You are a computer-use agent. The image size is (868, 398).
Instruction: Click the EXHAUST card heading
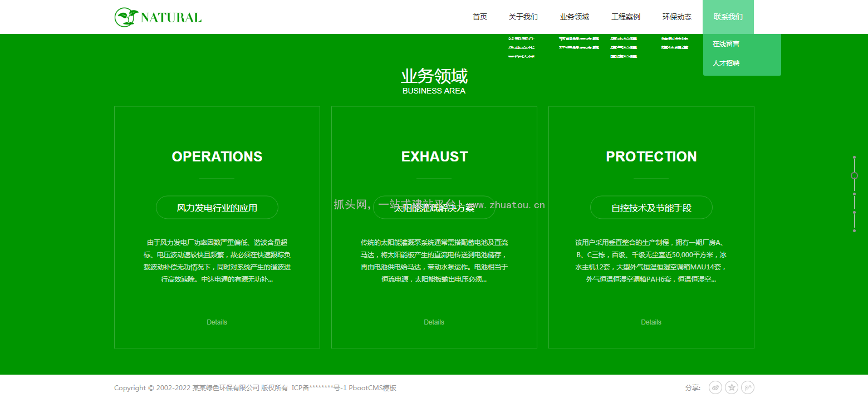(x=434, y=156)
